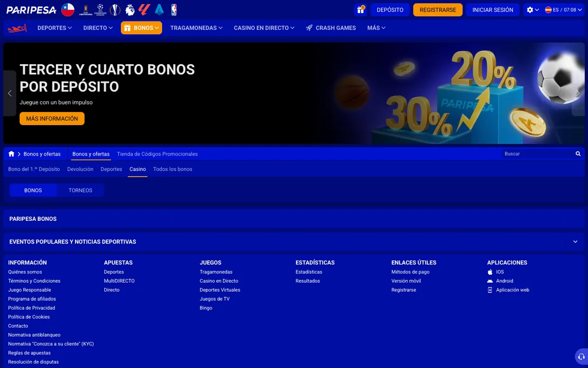
Task: Click MÁS INFORMACIÓN on the banner
Action: coord(52,119)
